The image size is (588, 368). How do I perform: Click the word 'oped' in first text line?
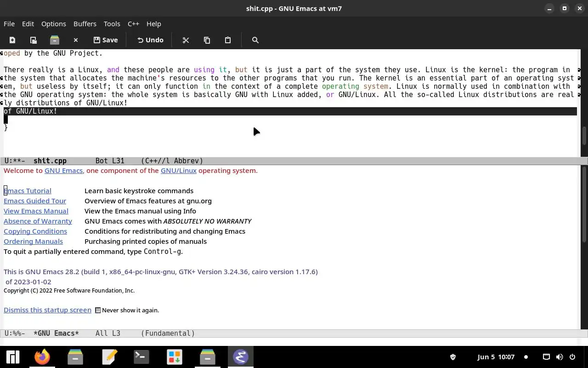click(x=12, y=53)
